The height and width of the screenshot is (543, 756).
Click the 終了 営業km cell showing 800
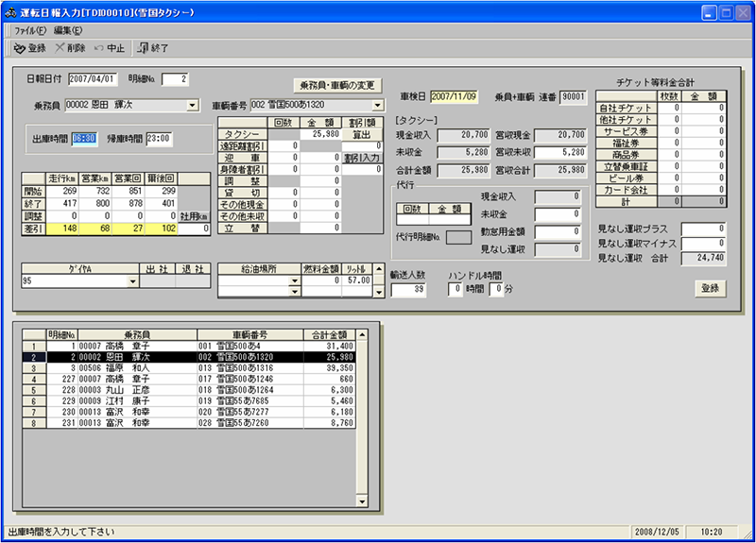coord(95,204)
